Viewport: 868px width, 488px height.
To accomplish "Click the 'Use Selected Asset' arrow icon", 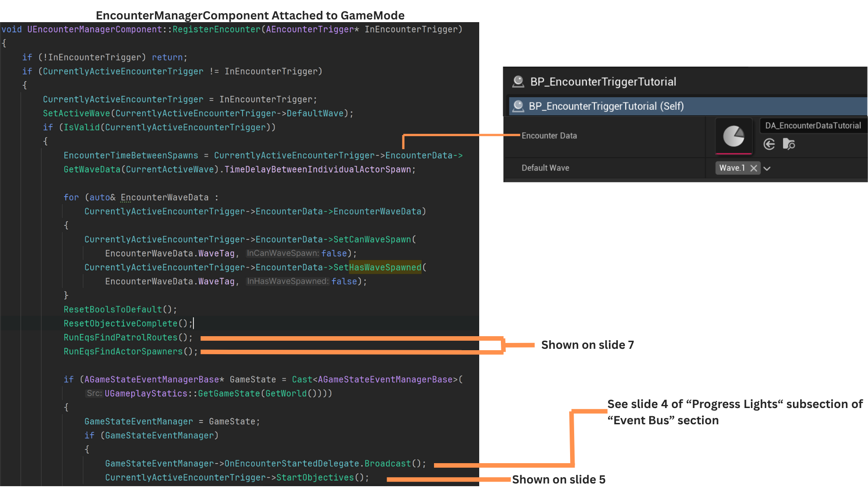I will point(769,144).
